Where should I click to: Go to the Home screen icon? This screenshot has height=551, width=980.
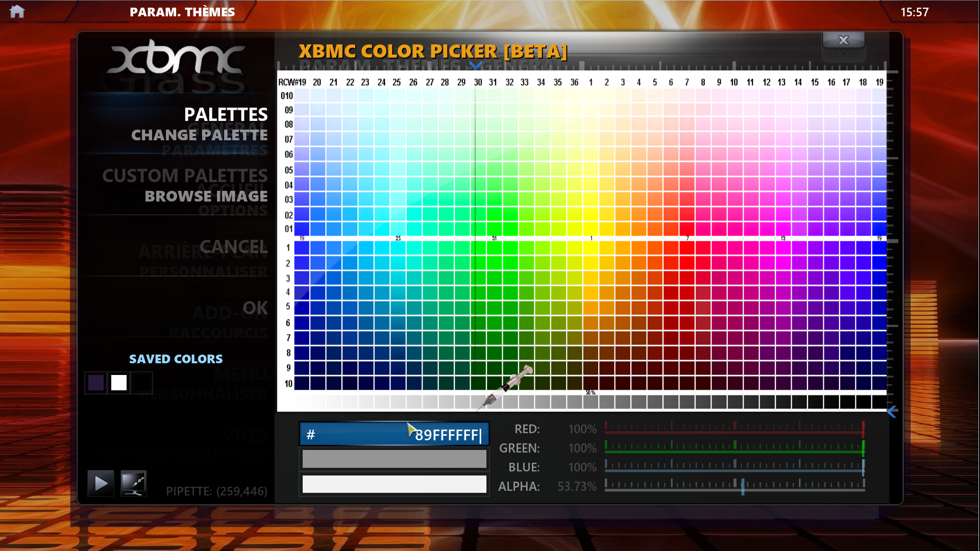tap(17, 11)
